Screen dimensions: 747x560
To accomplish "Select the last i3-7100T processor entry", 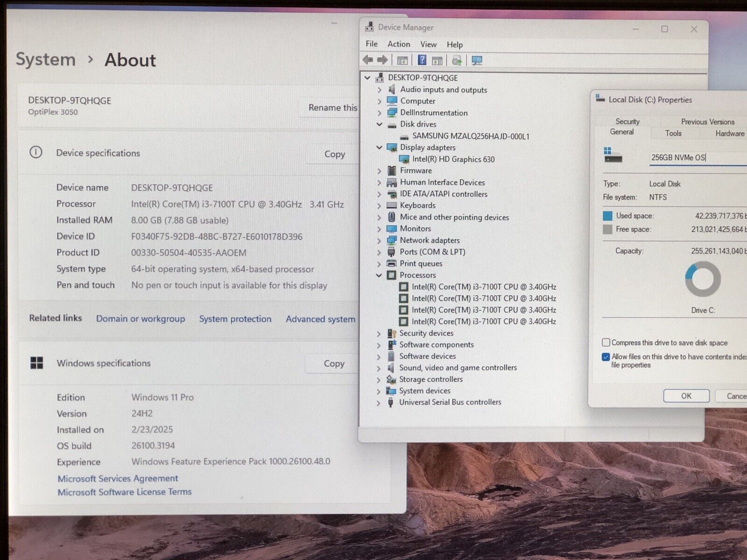I will (484, 322).
